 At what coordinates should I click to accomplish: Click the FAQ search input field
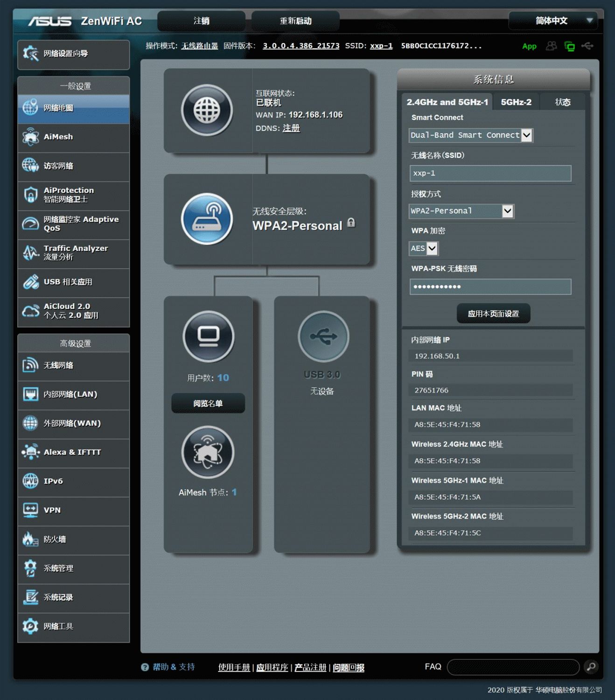pyautogui.click(x=513, y=667)
